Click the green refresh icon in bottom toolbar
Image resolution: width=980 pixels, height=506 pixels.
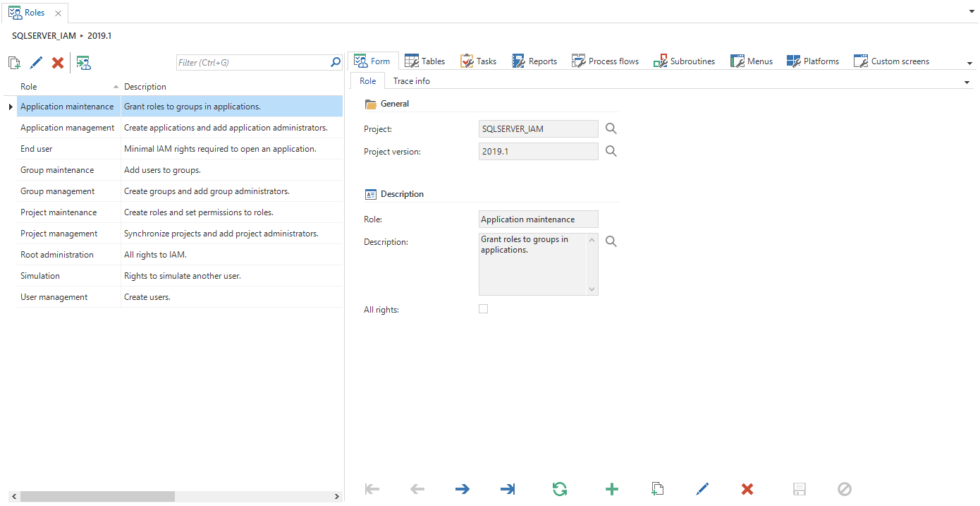coord(560,489)
